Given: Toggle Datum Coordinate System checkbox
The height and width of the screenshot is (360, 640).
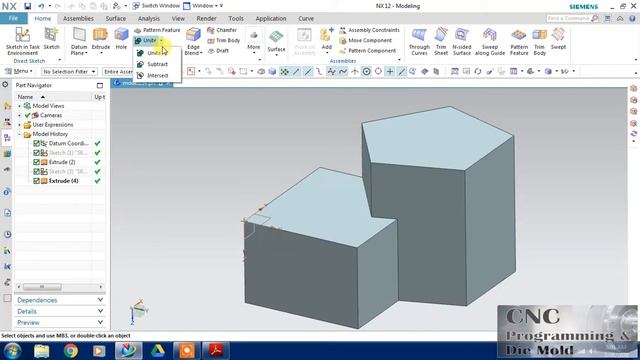Looking at the screenshot, I should [36, 143].
